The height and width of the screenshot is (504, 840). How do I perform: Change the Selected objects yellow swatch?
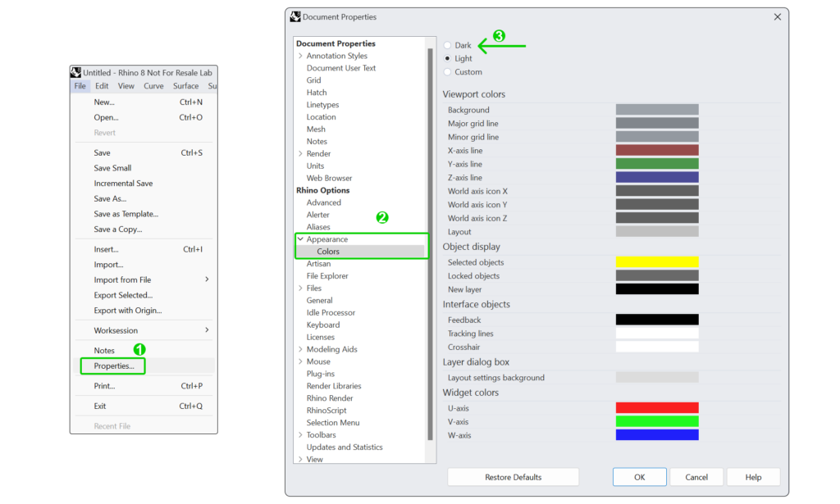[x=657, y=262]
